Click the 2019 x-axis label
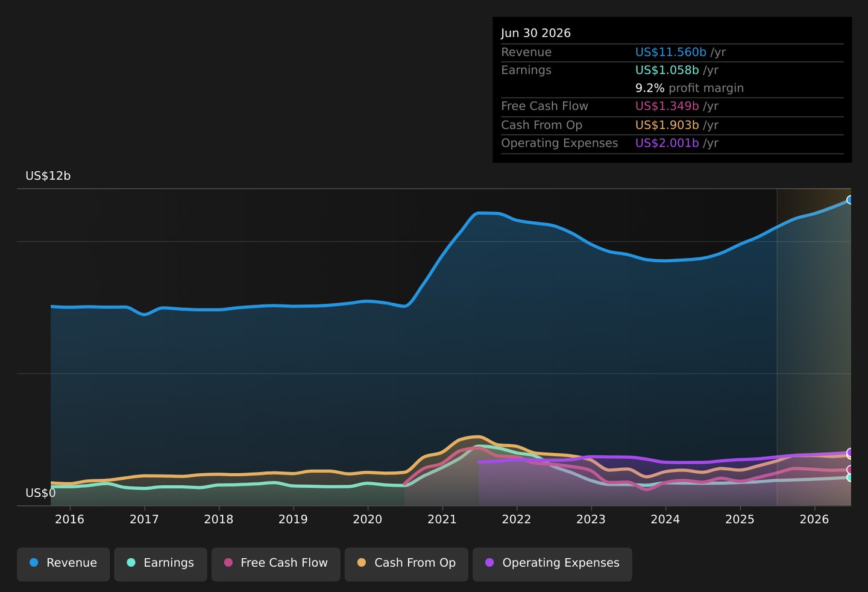The width and height of the screenshot is (868, 592). point(293,520)
